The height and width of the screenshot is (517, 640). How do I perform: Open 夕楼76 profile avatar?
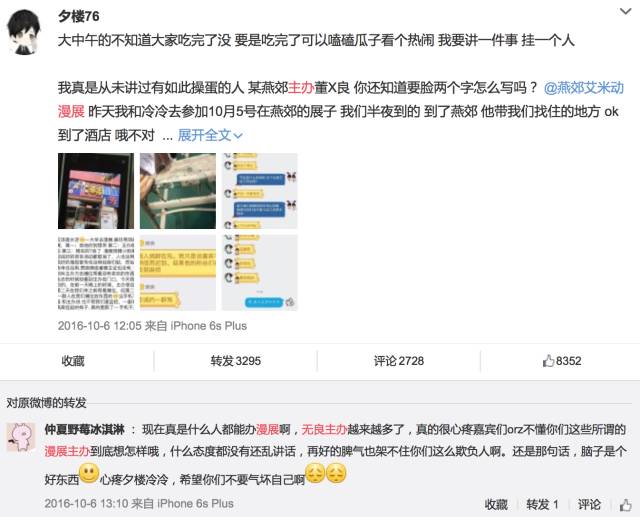25,32
